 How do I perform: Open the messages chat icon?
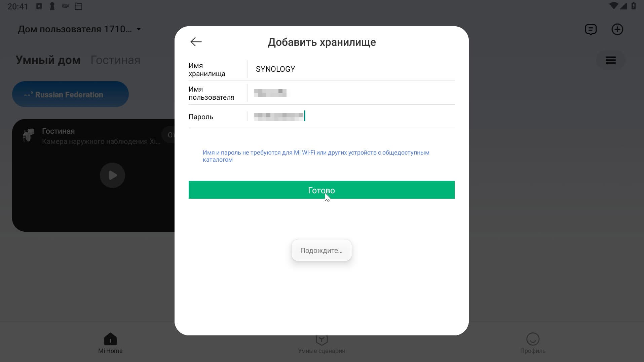(591, 30)
